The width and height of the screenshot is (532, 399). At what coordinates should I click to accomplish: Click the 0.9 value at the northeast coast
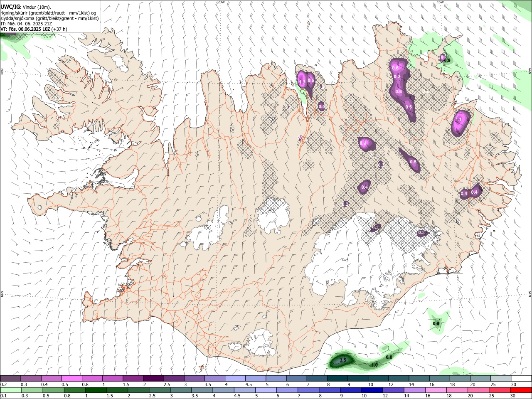click(447, 60)
